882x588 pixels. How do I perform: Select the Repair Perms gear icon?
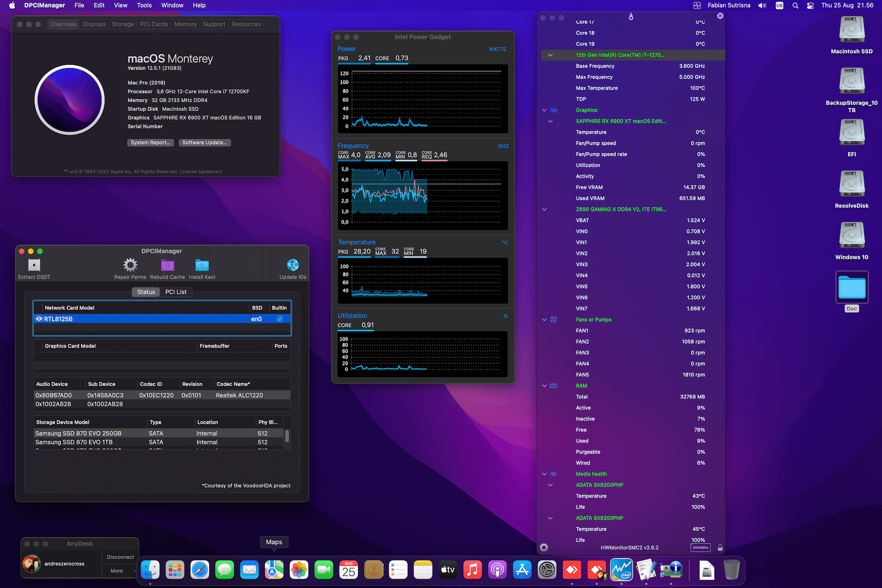click(x=130, y=265)
